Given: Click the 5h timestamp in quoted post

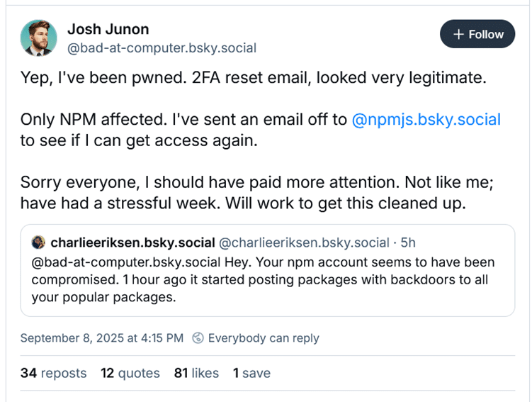Looking at the screenshot, I should click(409, 242).
